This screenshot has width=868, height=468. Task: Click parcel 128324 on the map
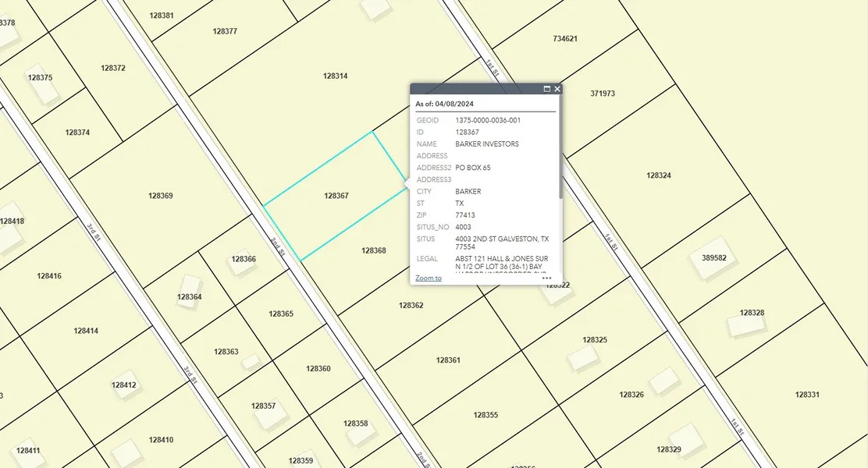point(658,175)
